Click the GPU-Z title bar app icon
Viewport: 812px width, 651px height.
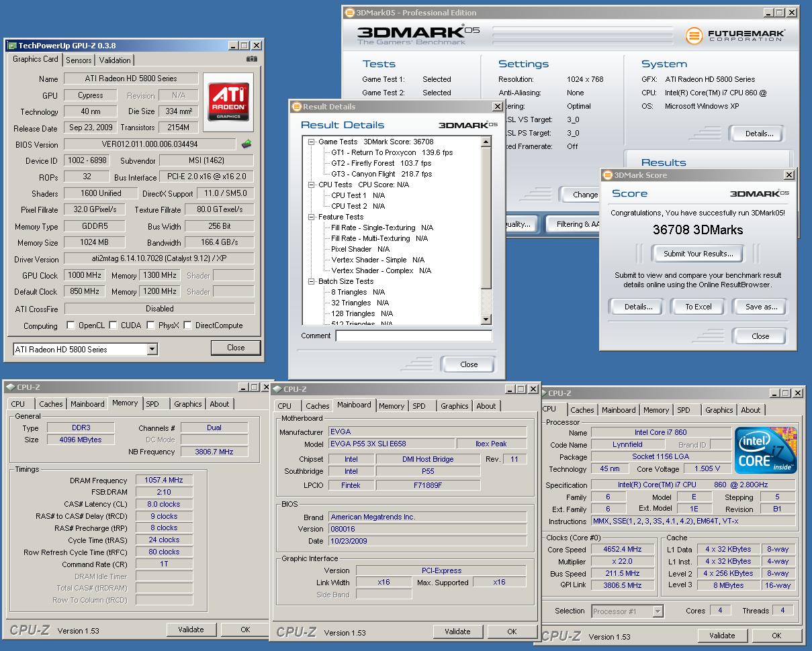coord(12,46)
